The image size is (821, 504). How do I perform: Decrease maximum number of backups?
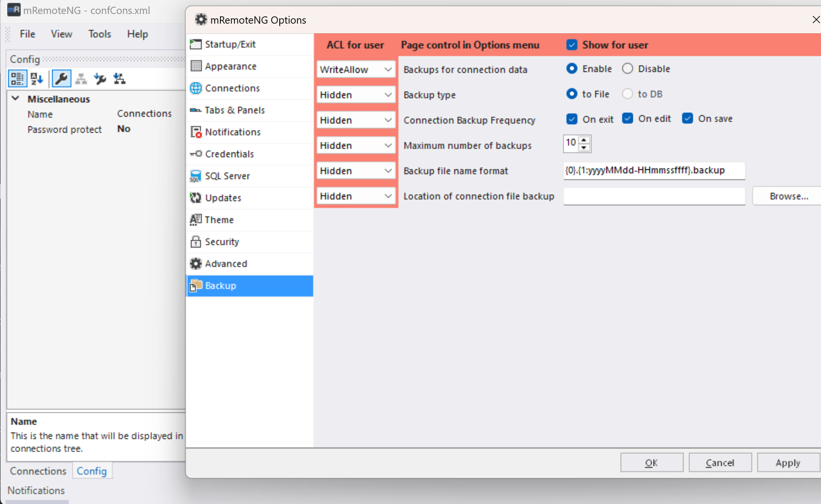tap(584, 147)
